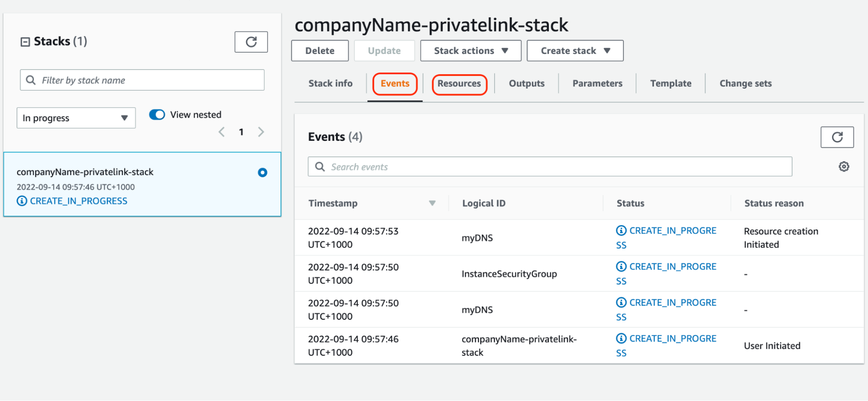This screenshot has width=868, height=401.
Task: Click the Search events field
Action: [x=550, y=167]
